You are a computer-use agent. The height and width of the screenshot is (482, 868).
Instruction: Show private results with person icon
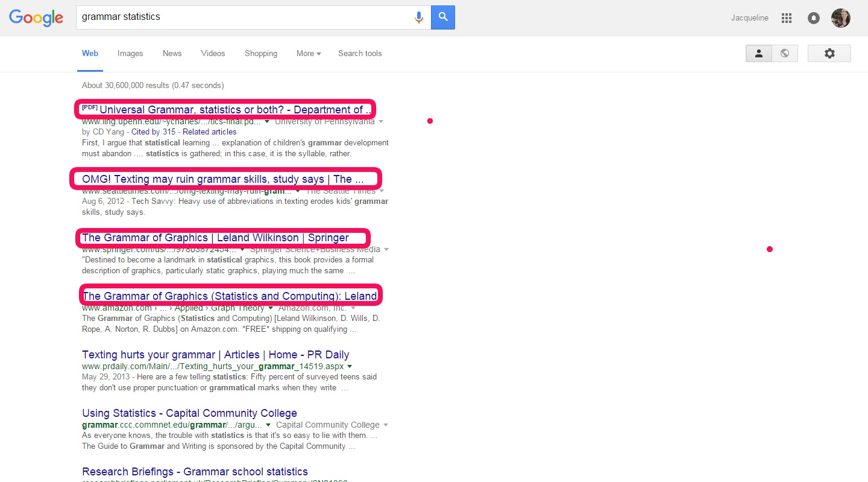[759, 54]
